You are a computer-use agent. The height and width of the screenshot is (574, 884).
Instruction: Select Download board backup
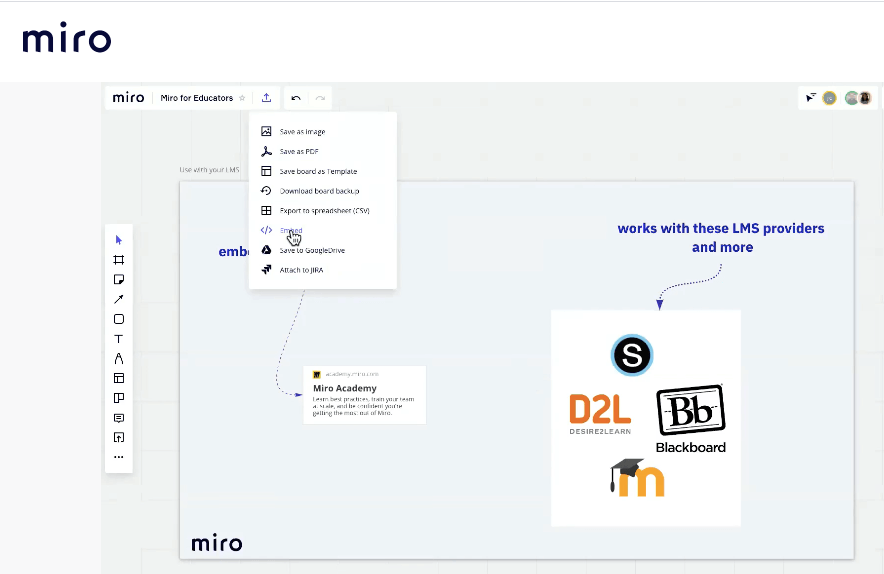(x=322, y=191)
